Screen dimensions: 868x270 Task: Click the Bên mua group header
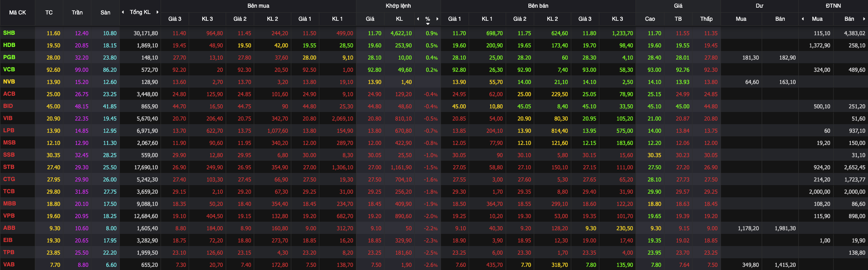coord(258,6)
